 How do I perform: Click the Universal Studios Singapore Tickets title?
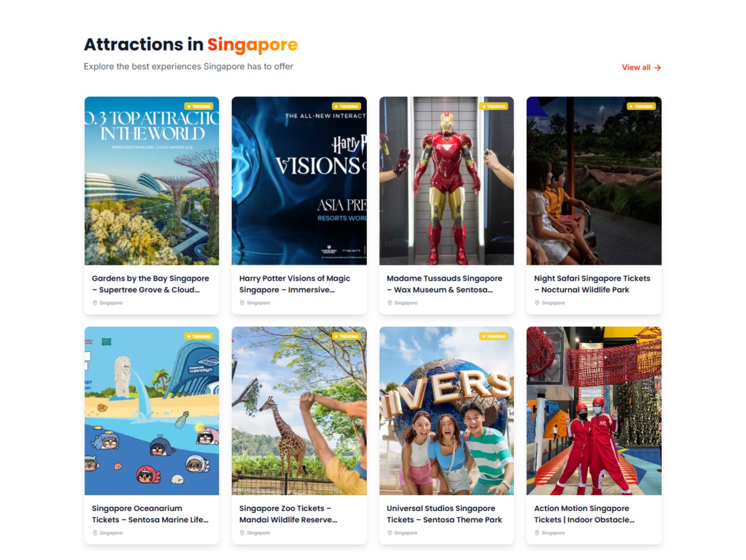click(444, 514)
